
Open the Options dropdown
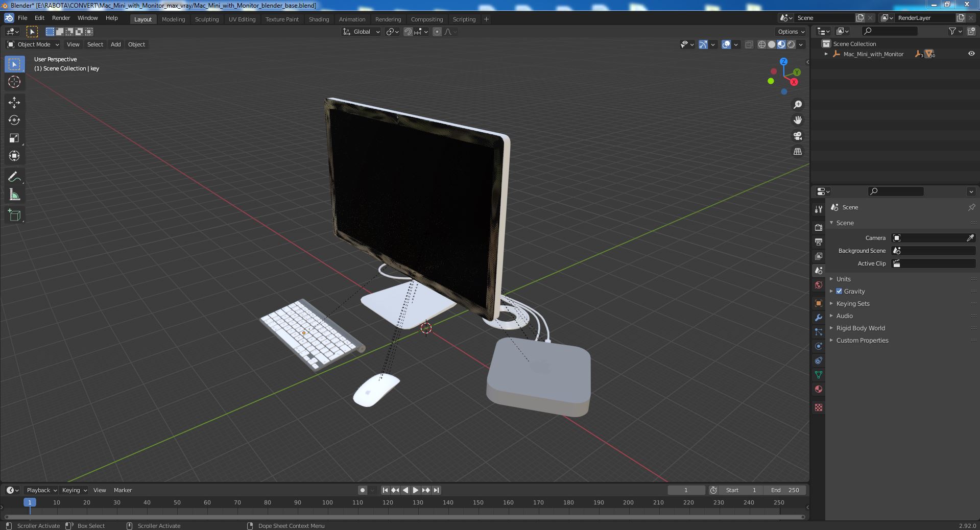pos(791,32)
